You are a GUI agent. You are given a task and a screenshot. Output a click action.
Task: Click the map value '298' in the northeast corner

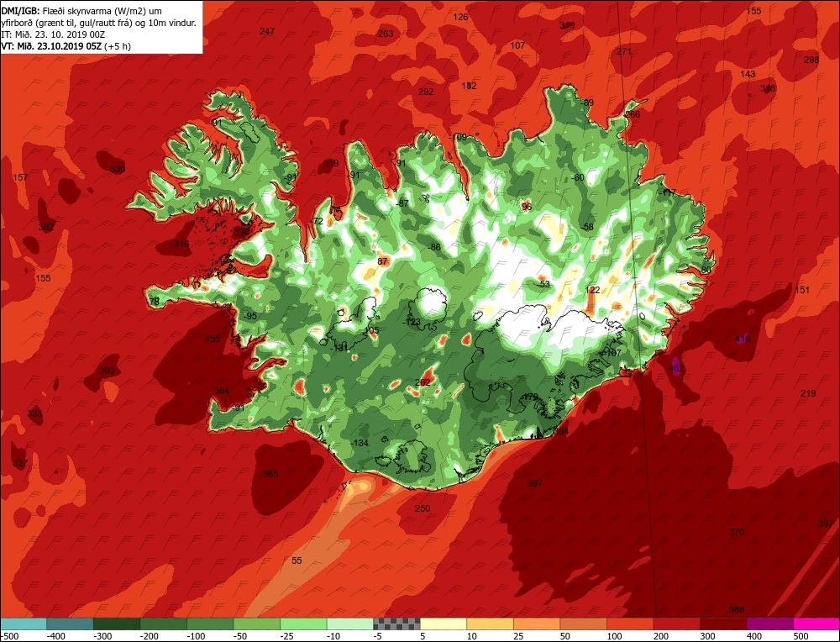pos(811,60)
